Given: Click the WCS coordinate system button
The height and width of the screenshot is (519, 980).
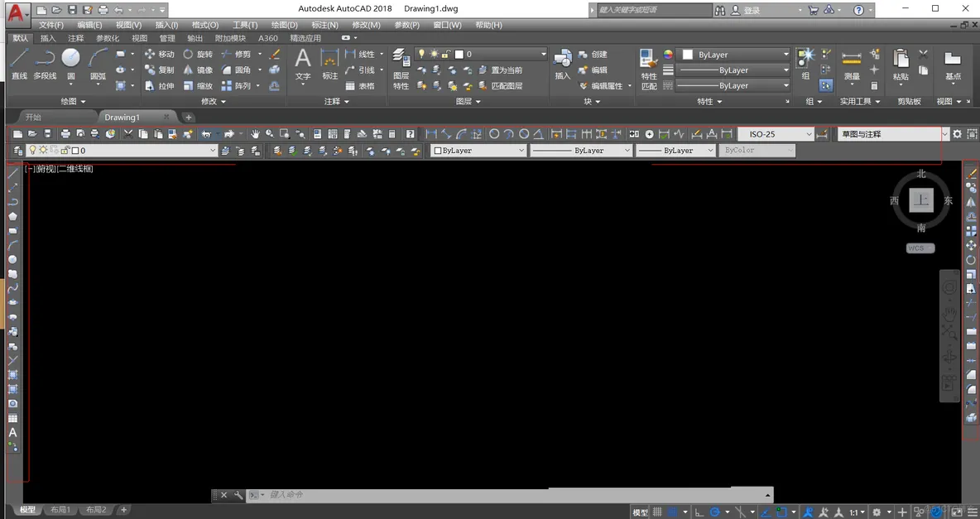Looking at the screenshot, I should tap(920, 248).
